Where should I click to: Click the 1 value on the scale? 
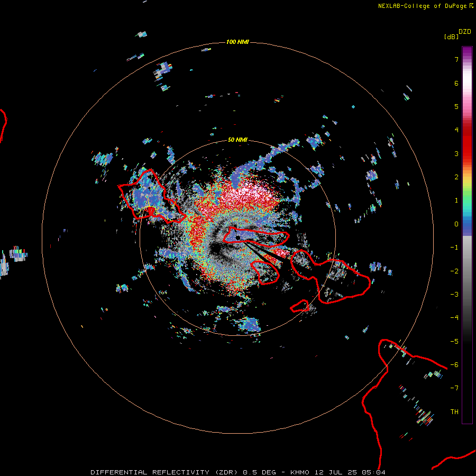(x=456, y=200)
